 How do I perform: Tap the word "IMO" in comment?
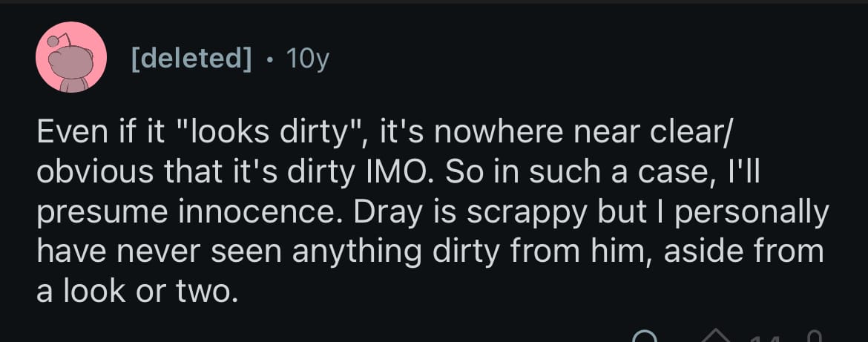[x=421, y=174]
